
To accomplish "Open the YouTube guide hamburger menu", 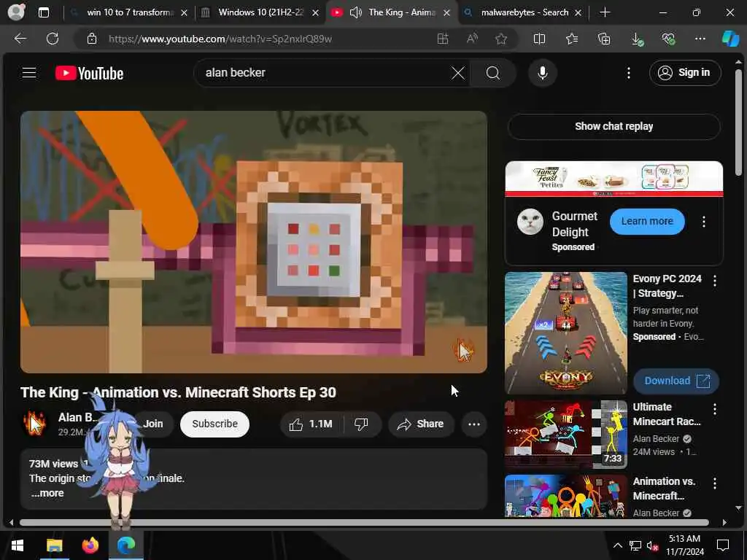I will (29, 73).
